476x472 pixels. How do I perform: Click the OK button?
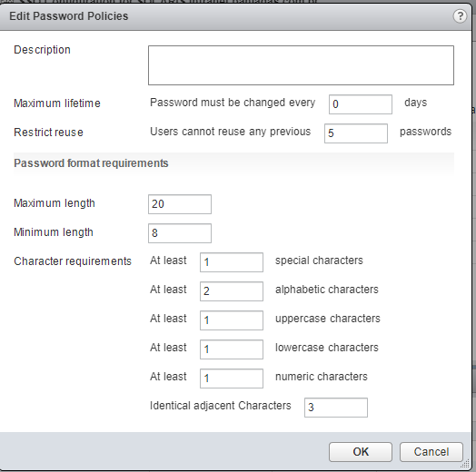(x=361, y=452)
